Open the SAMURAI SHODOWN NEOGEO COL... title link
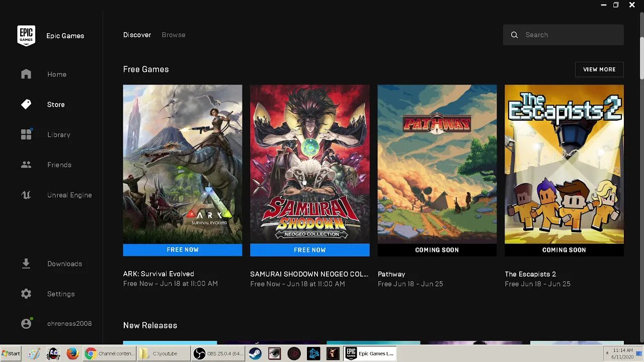This screenshot has height=362, width=644. tap(309, 274)
